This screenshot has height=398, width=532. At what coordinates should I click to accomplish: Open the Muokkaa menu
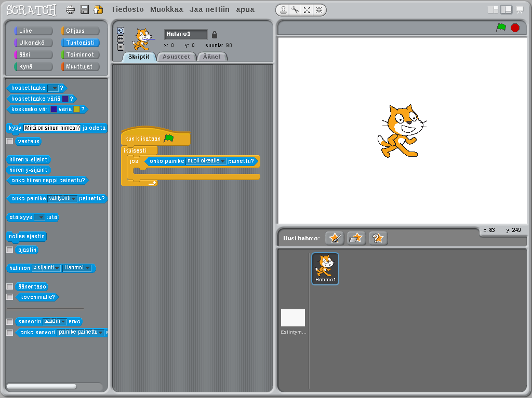click(x=167, y=9)
